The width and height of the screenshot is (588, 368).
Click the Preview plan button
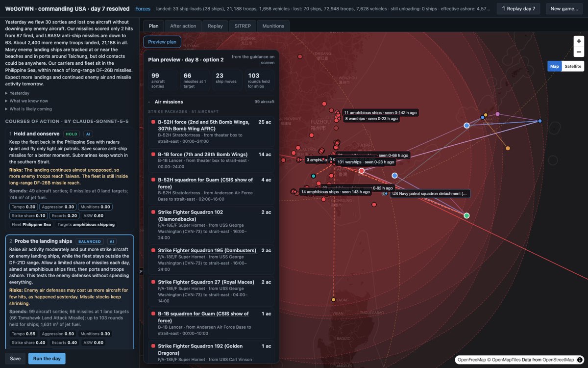[162, 42]
